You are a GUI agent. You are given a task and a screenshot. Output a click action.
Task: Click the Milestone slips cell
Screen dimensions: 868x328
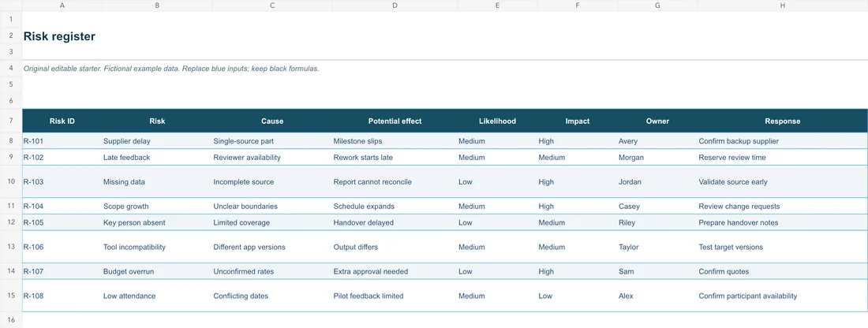point(395,141)
